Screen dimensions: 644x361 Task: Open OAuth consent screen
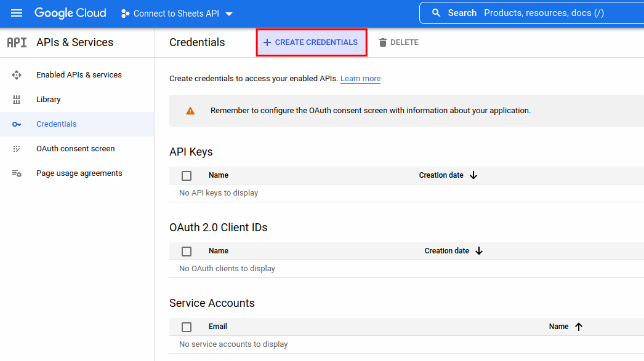point(77,149)
